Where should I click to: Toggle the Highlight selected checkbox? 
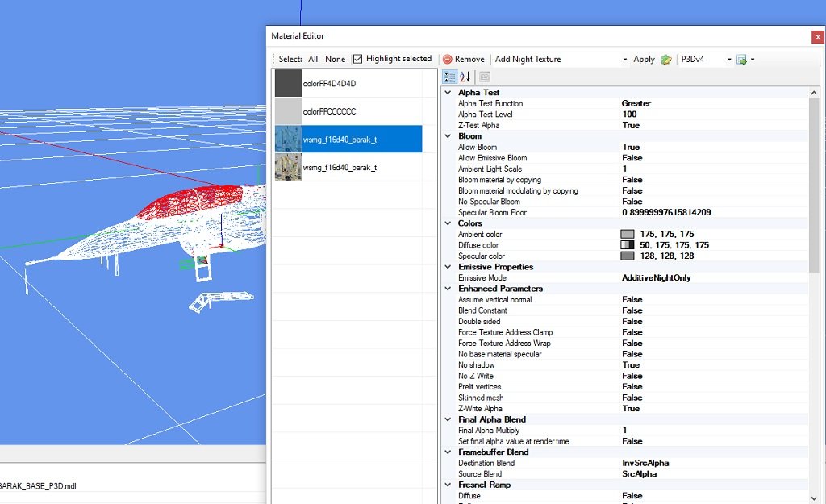coord(358,59)
